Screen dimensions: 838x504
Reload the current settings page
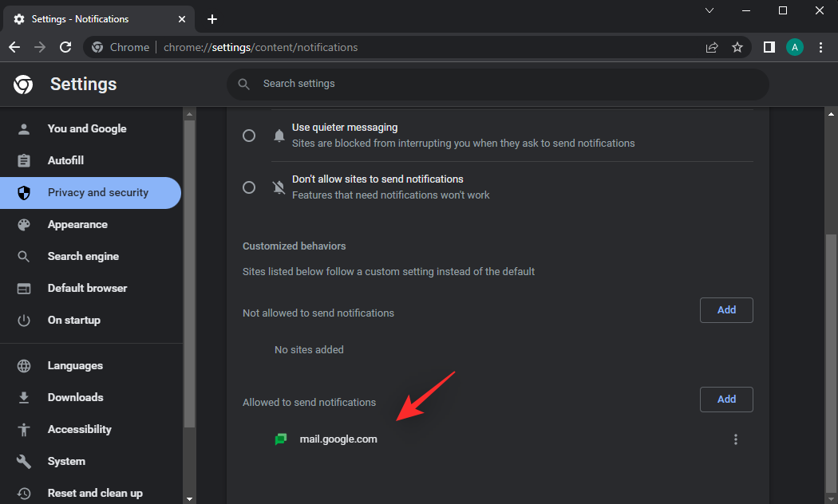click(x=65, y=47)
